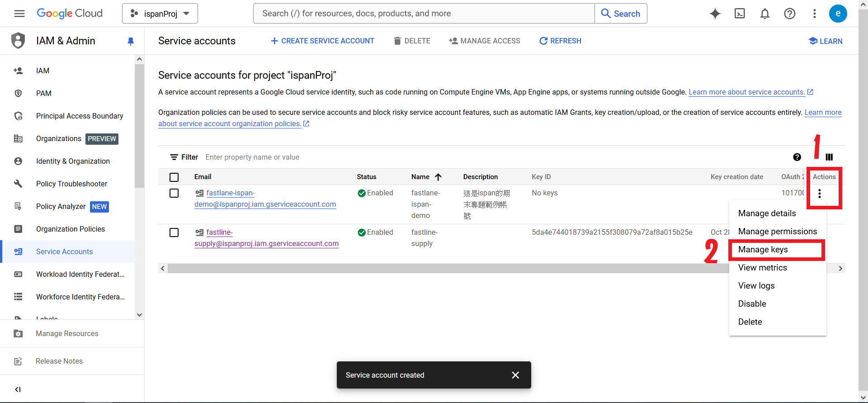Activate Cloud Shell terminal icon

740,14
